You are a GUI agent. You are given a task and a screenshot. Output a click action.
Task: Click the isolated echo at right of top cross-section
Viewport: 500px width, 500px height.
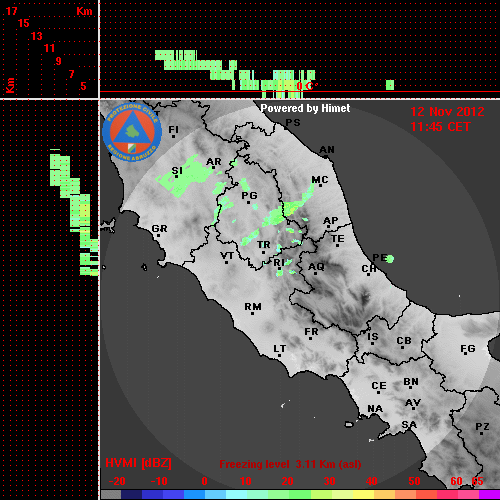390,85
